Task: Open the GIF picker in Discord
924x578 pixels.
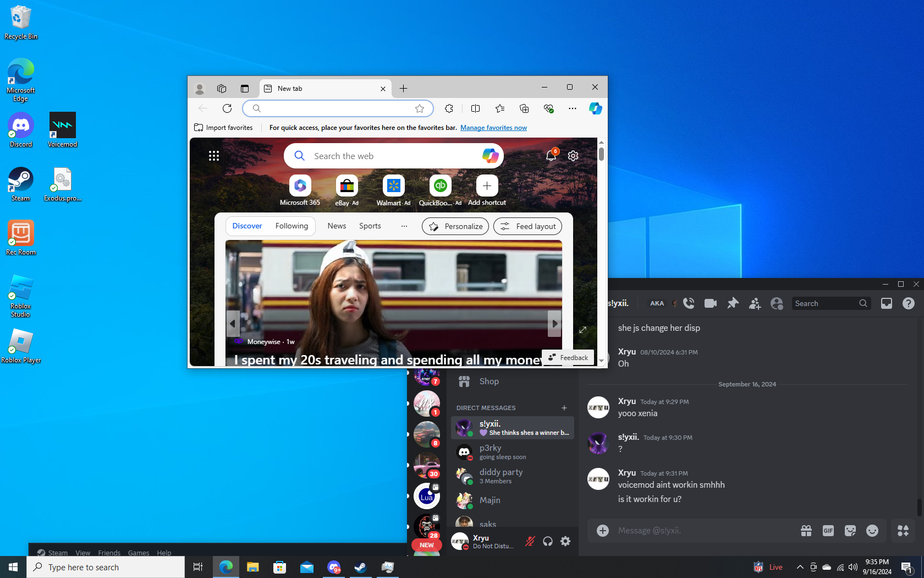Action: click(x=828, y=531)
